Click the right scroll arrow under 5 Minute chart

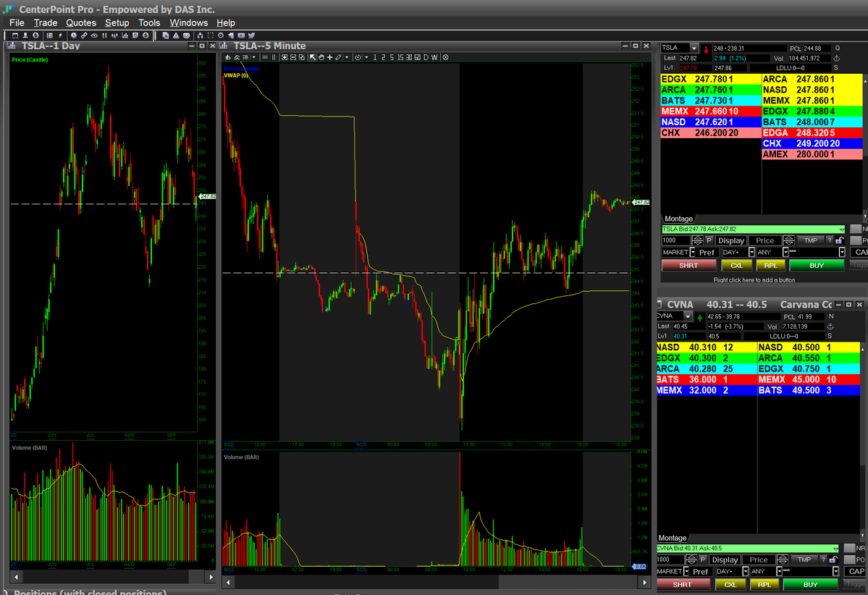[644, 582]
